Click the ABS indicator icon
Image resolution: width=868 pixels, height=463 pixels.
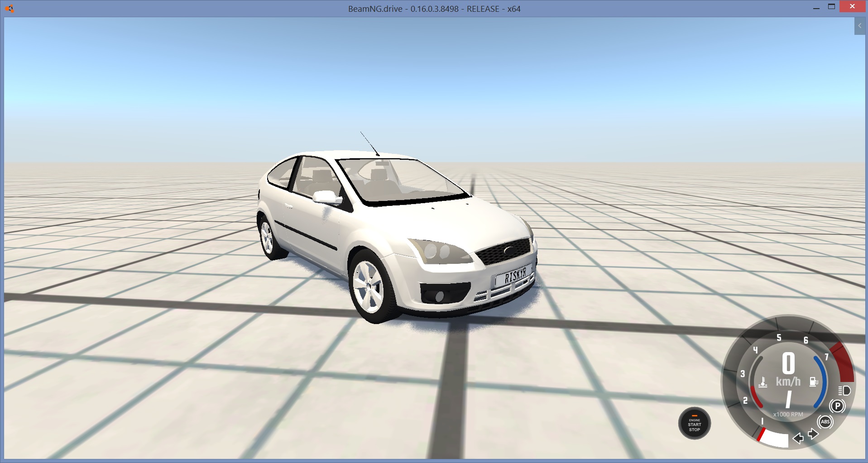(x=825, y=422)
